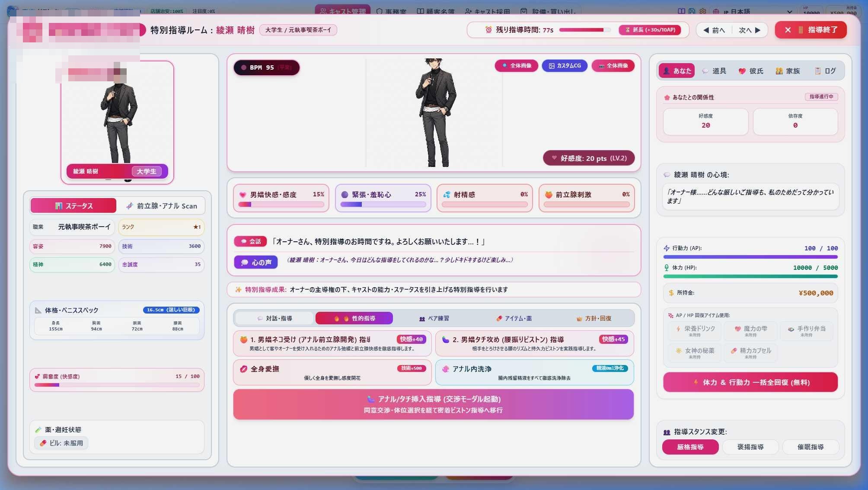Click the cast portrait thumbnail card
Screen dimensions: 868x490
click(x=117, y=122)
